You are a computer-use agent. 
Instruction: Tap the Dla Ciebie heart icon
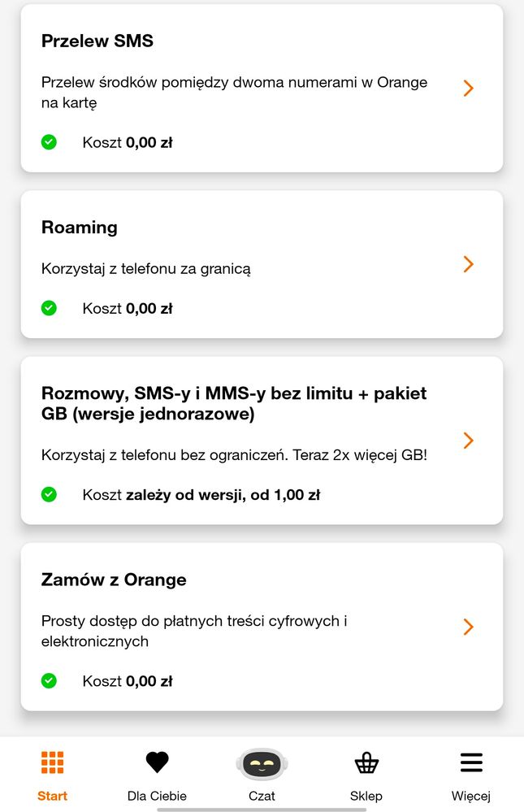(x=157, y=762)
